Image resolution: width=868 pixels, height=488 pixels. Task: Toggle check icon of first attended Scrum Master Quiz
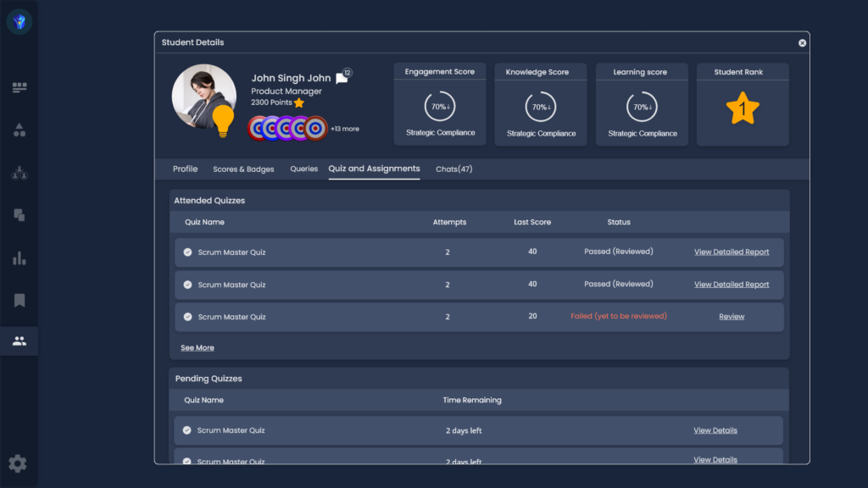(187, 252)
